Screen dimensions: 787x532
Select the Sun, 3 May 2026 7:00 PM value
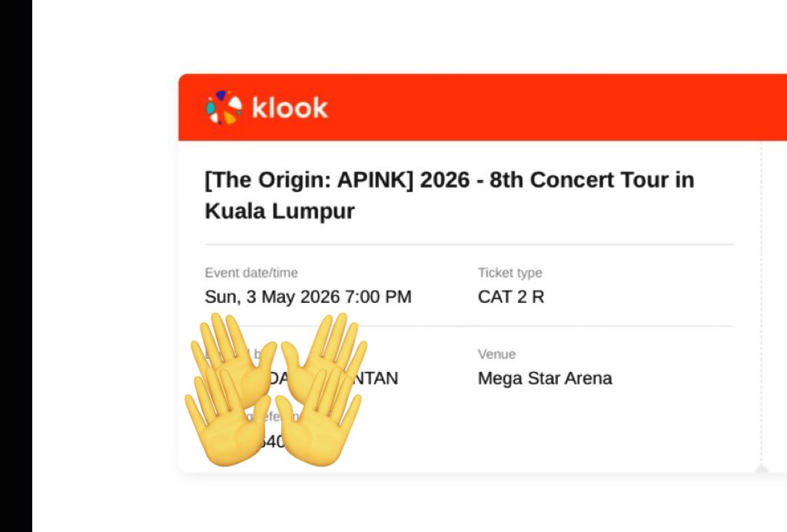(x=307, y=297)
